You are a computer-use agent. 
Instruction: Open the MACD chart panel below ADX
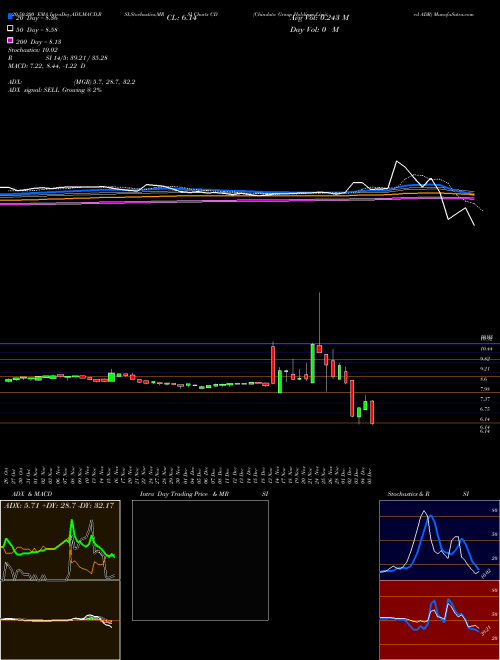(x=60, y=620)
